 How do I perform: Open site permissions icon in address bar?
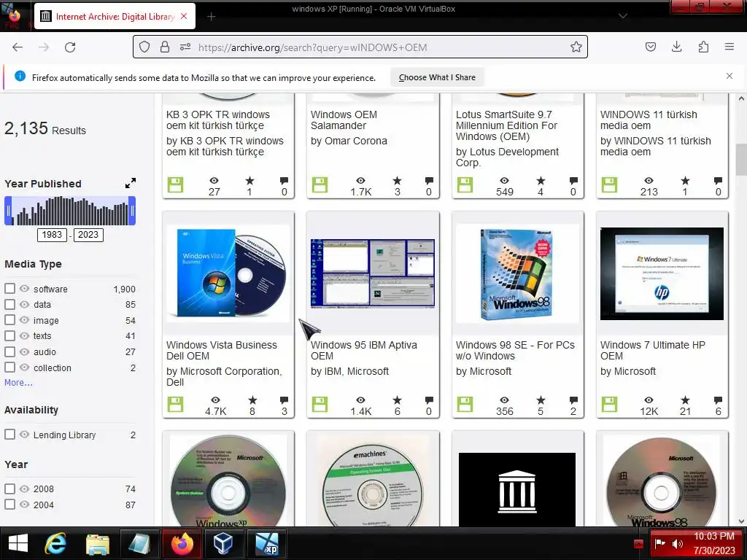(185, 47)
